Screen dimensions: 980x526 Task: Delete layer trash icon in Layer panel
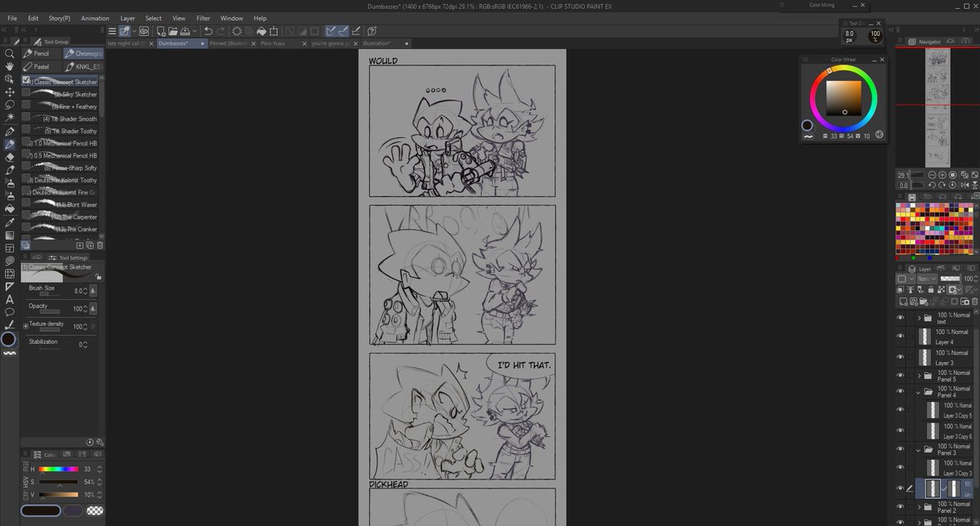coord(974,301)
